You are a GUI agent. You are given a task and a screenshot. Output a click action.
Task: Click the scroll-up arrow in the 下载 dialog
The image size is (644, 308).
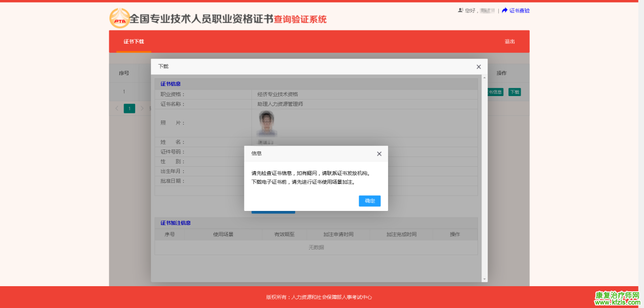[485, 77]
